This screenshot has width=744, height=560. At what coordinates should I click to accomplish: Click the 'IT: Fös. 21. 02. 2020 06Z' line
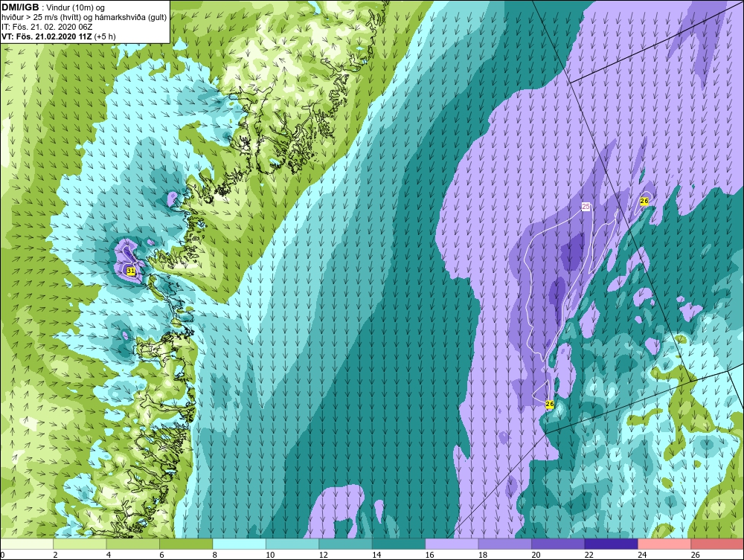pyautogui.click(x=46, y=27)
